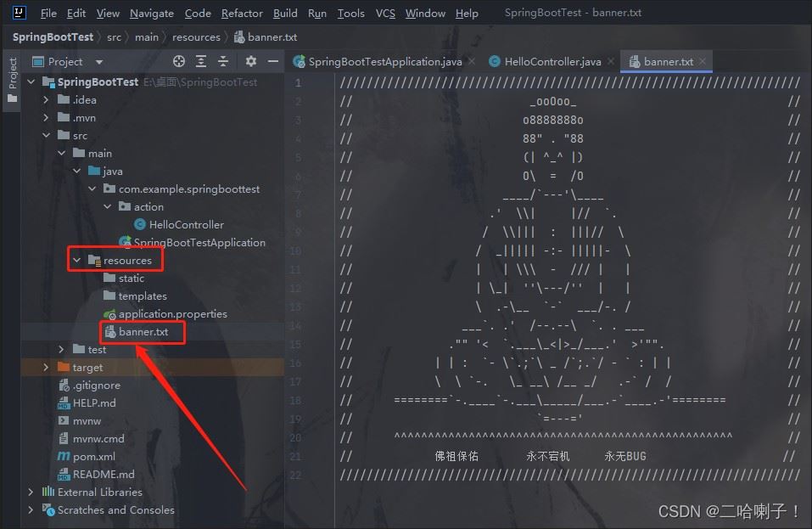Viewport: 812px width, 529px height.
Task: Select banner.txt in project tree
Action: click(137, 332)
